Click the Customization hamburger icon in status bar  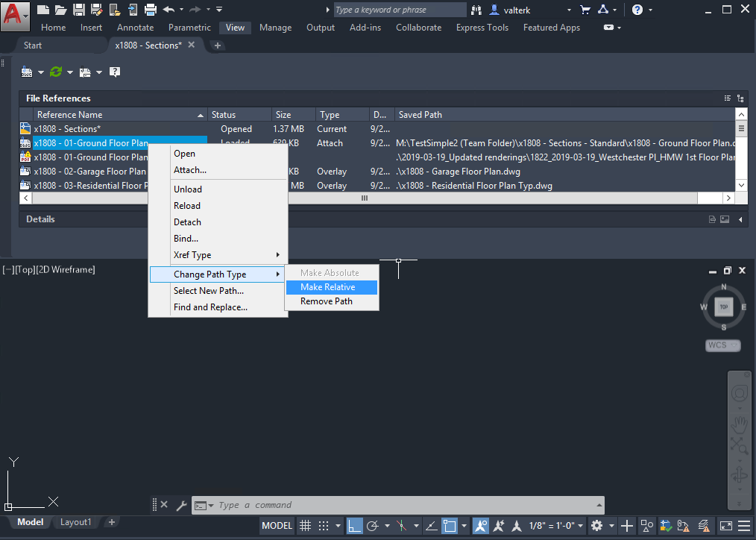[x=744, y=526]
